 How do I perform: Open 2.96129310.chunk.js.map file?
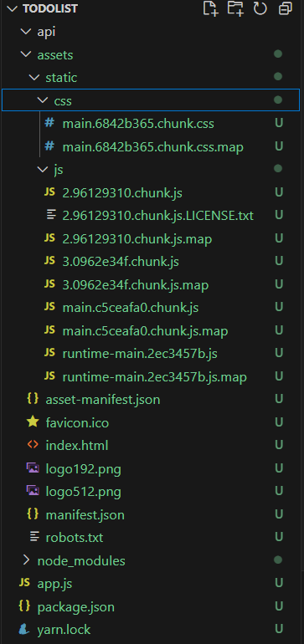click(x=137, y=238)
